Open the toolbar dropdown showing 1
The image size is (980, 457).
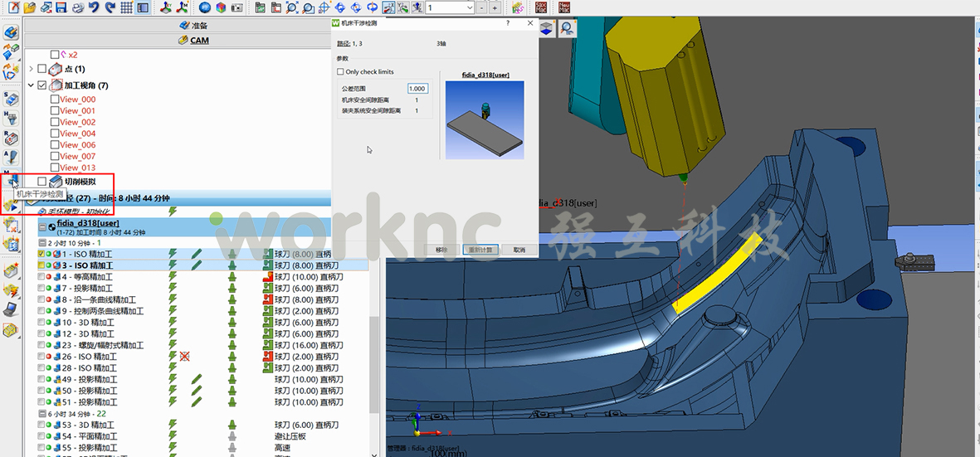tap(450, 8)
